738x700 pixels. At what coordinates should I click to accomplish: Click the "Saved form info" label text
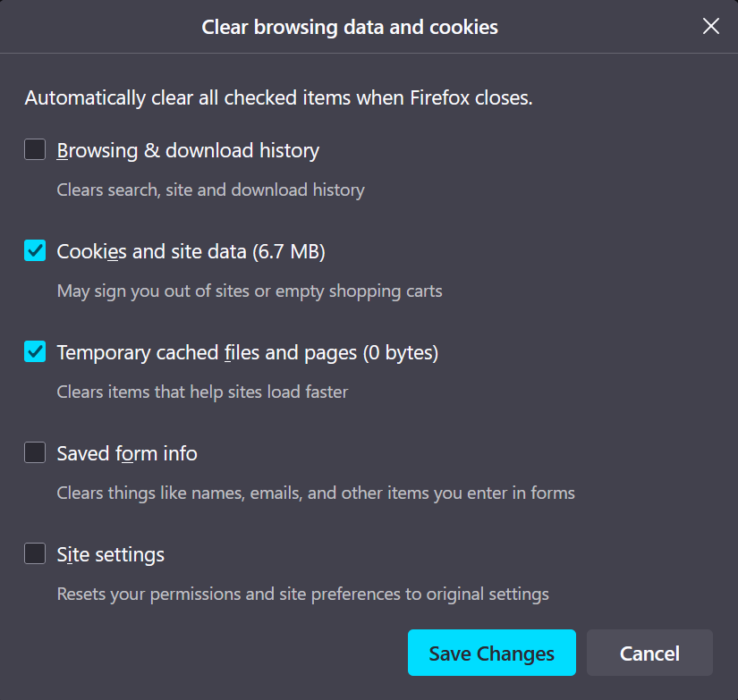point(127,454)
